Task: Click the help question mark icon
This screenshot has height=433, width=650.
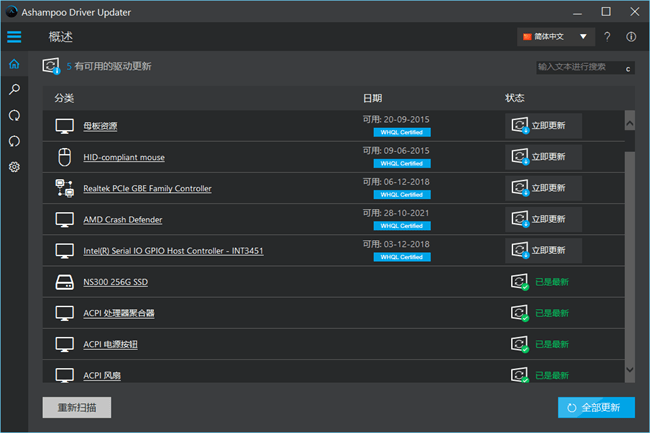Action: click(x=607, y=37)
